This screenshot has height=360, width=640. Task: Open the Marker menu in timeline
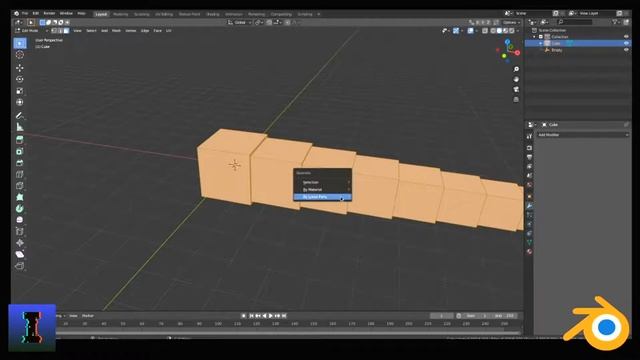(x=88, y=316)
